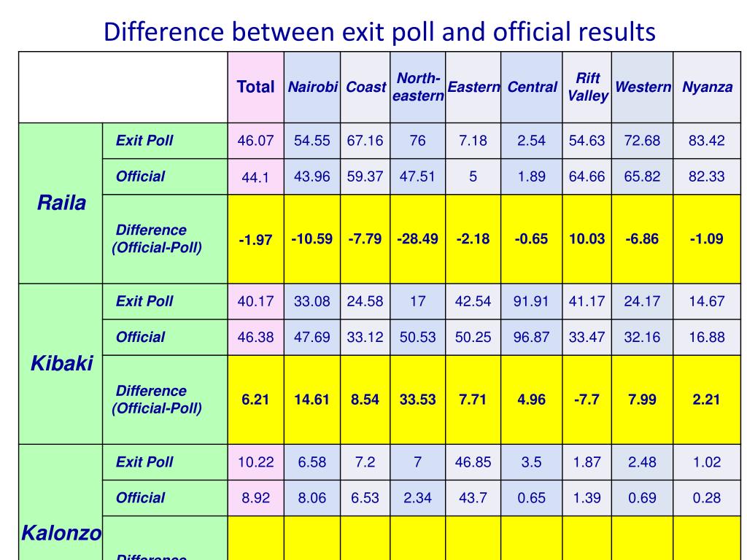Click the North-eastern column header

click(418, 87)
